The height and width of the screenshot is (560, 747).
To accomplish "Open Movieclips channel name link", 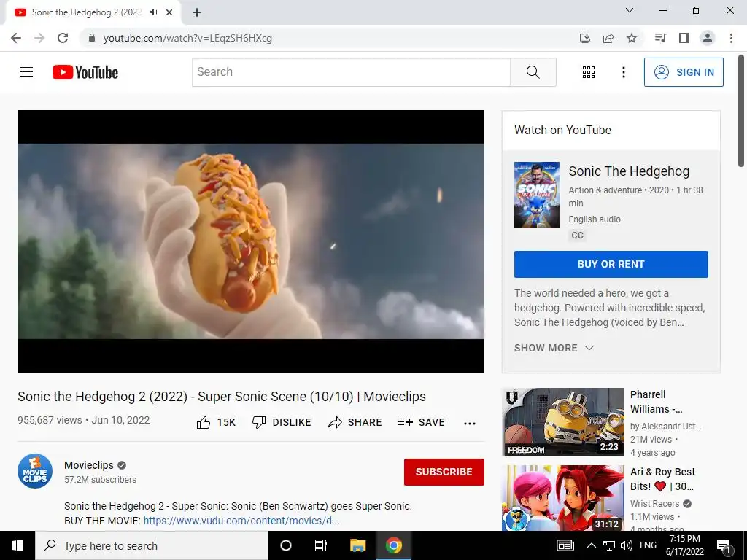I will 89,465.
